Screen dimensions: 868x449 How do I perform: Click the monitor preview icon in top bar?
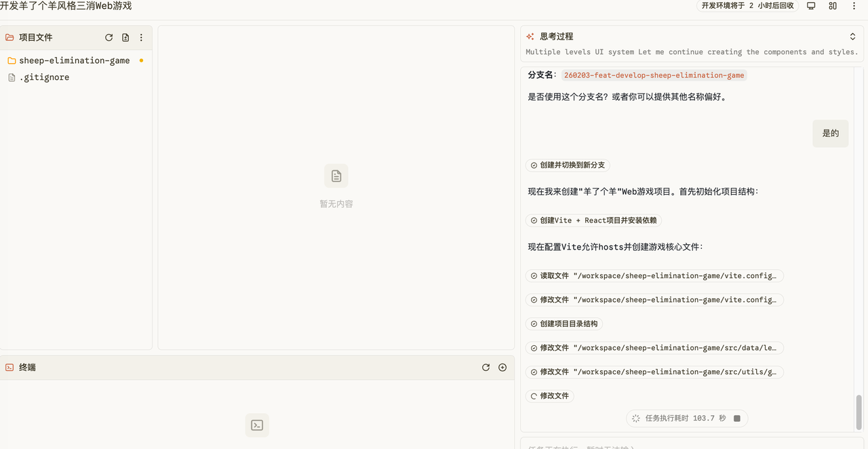pos(811,6)
